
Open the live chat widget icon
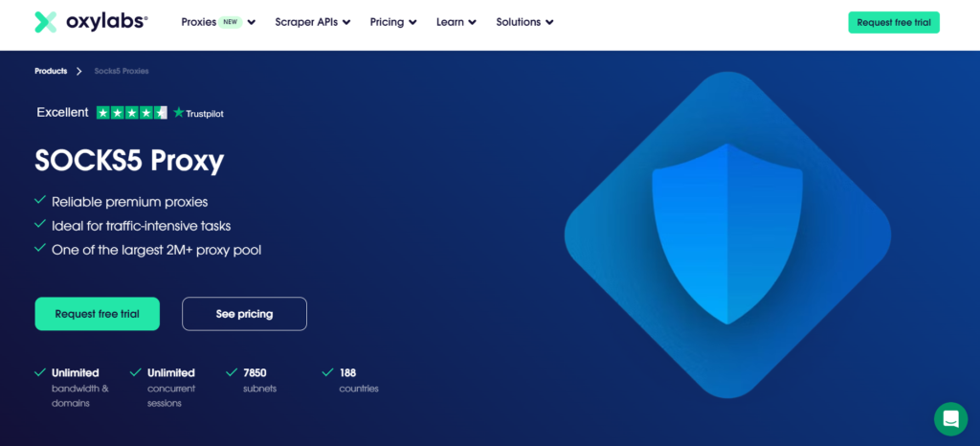point(950,418)
